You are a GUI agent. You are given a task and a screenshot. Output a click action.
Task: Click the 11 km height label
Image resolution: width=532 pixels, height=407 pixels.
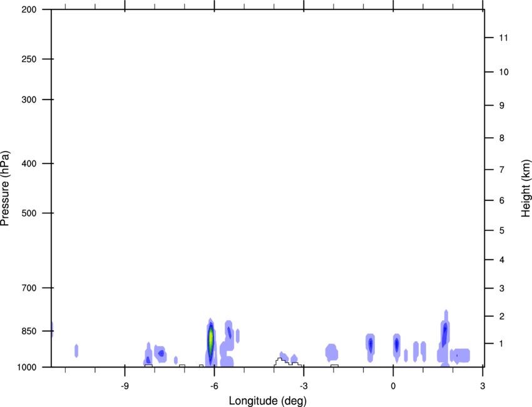tap(503, 38)
